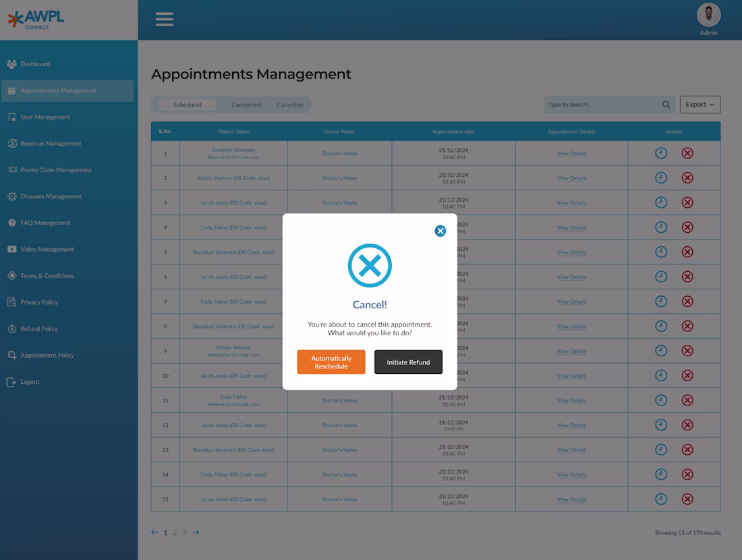Screen dimensions: 742x560
Task: Click the red cancel icon in row 15
Action: pos(687,499)
